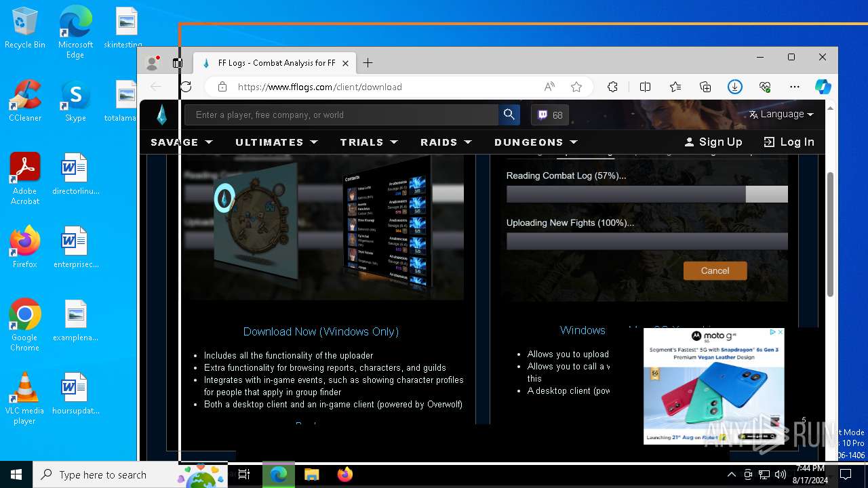This screenshot has height=488, width=868.
Task: Click the Reading Combat Log progress bar
Action: pyautogui.click(x=647, y=194)
